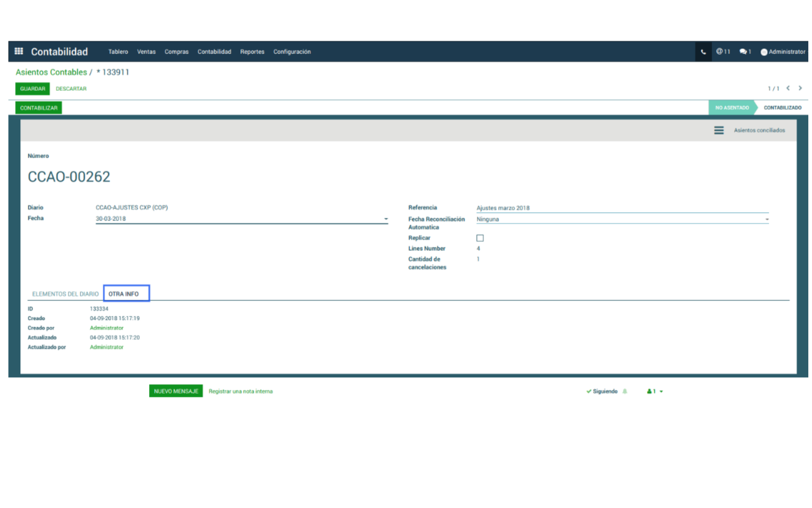Switch to Elementos del Diario tab
This screenshot has width=812, height=508.
click(65, 294)
